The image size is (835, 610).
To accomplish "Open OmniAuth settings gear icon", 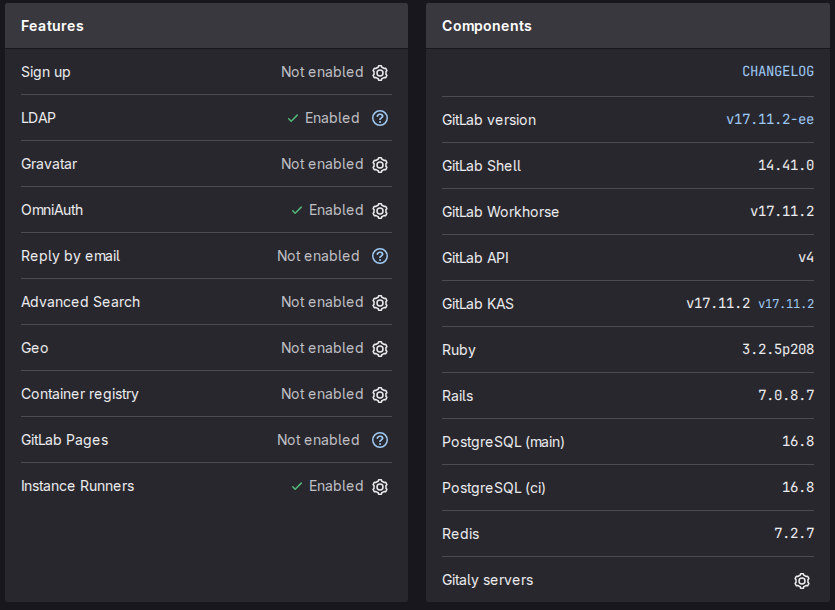I will click(380, 211).
